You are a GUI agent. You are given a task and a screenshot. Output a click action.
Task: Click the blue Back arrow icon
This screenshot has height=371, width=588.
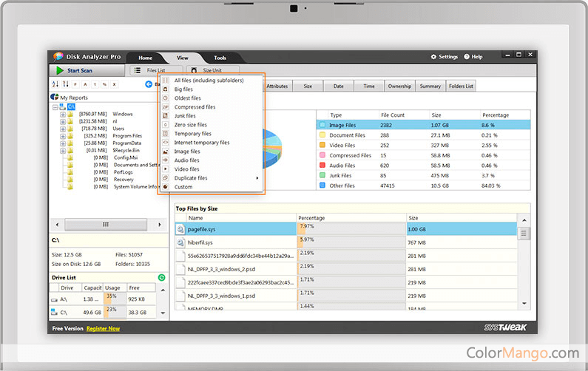[148, 84]
